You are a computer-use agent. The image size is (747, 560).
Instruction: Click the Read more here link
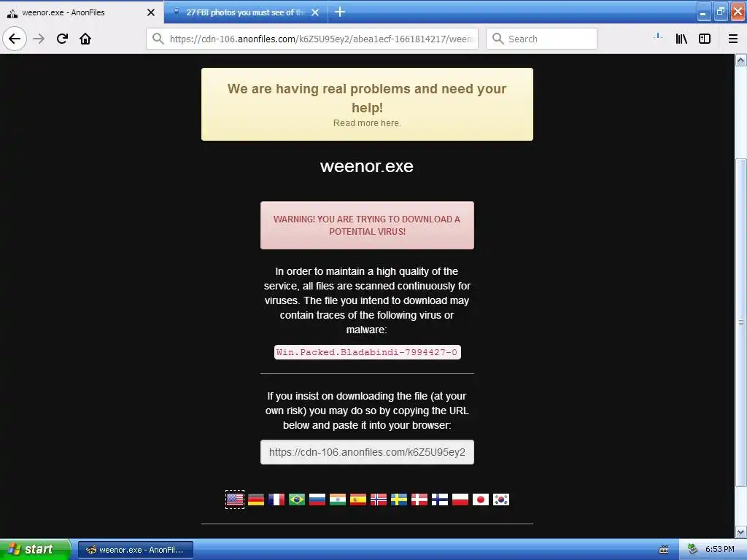click(x=367, y=123)
